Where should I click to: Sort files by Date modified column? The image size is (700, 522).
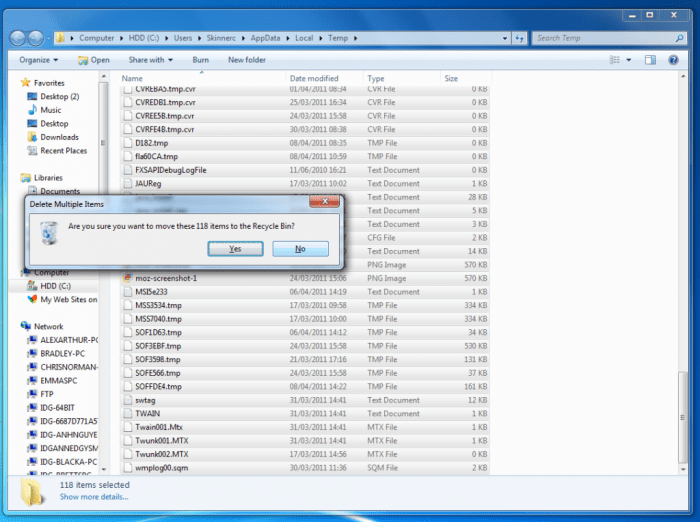[314, 79]
